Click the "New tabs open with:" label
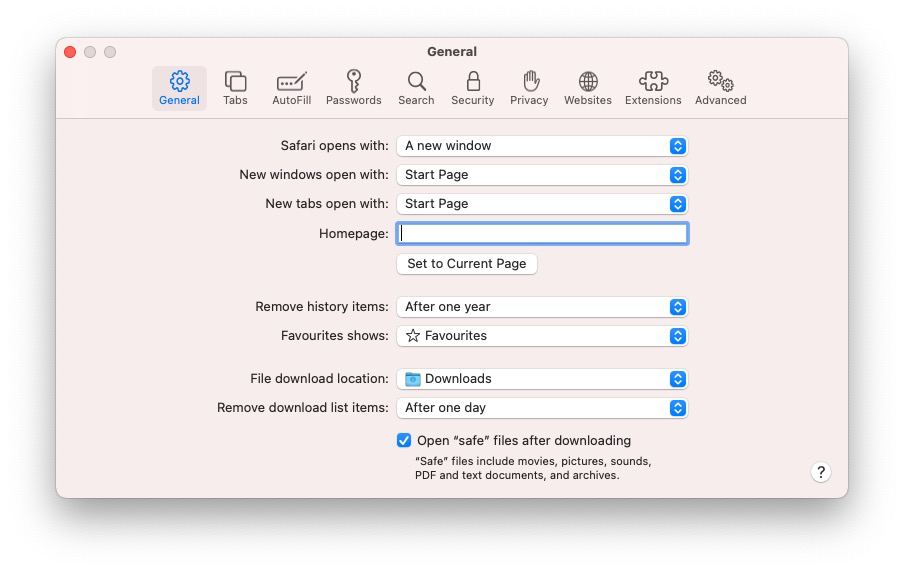The width and height of the screenshot is (904, 572). [327, 204]
